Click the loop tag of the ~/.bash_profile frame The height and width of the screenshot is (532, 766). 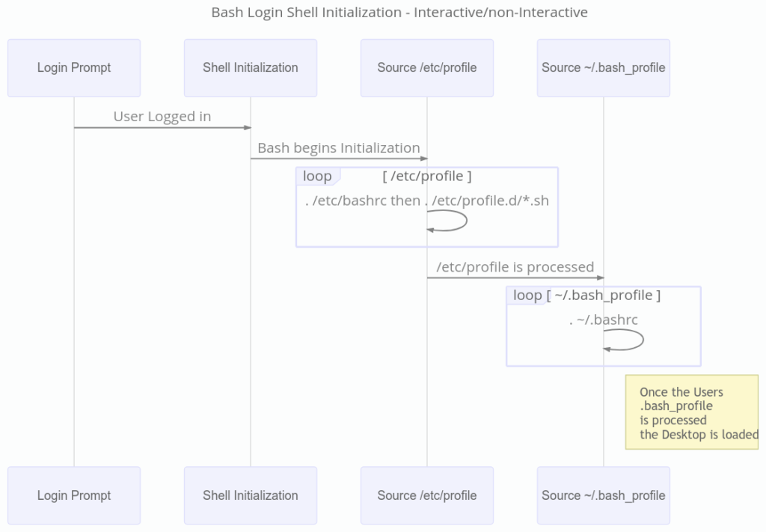(527, 296)
